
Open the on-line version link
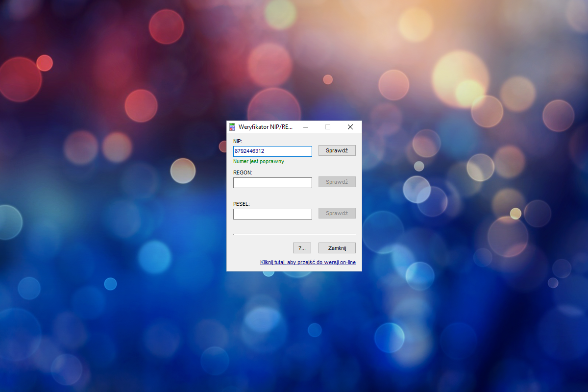point(308,263)
